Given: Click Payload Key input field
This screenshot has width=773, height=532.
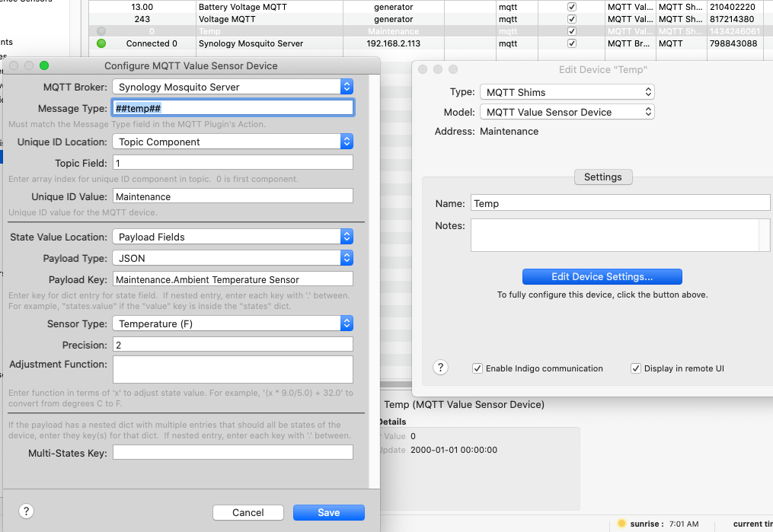Looking at the screenshot, I should [x=233, y=279].
